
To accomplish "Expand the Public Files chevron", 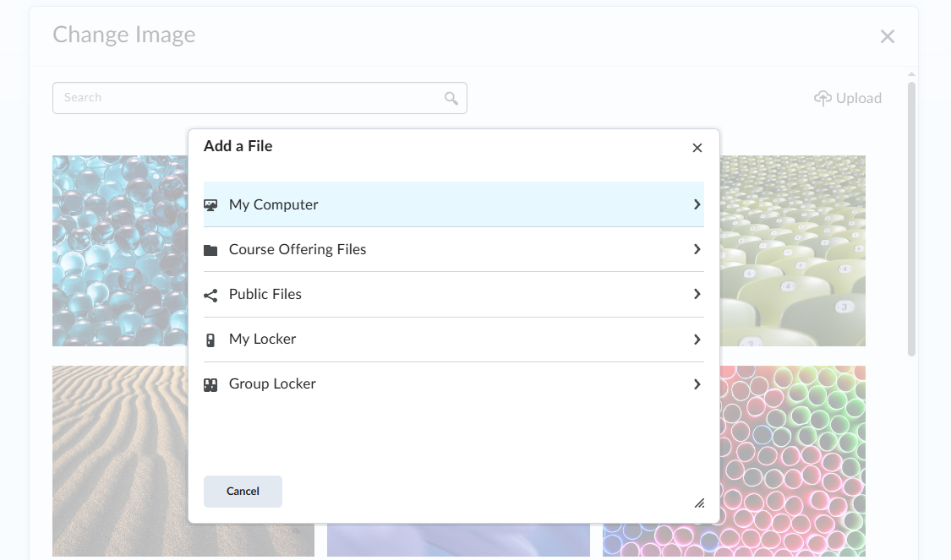I will [x=697, y=294].
